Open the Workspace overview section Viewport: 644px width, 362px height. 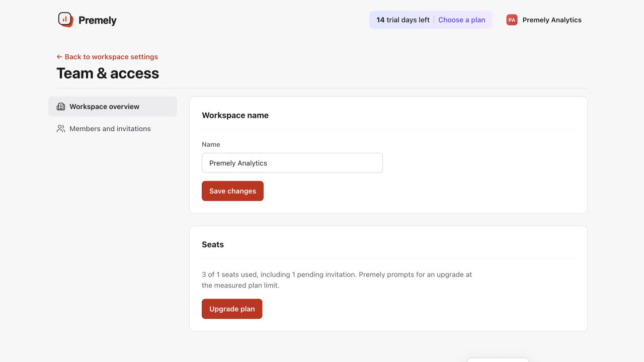pos(113,107)
